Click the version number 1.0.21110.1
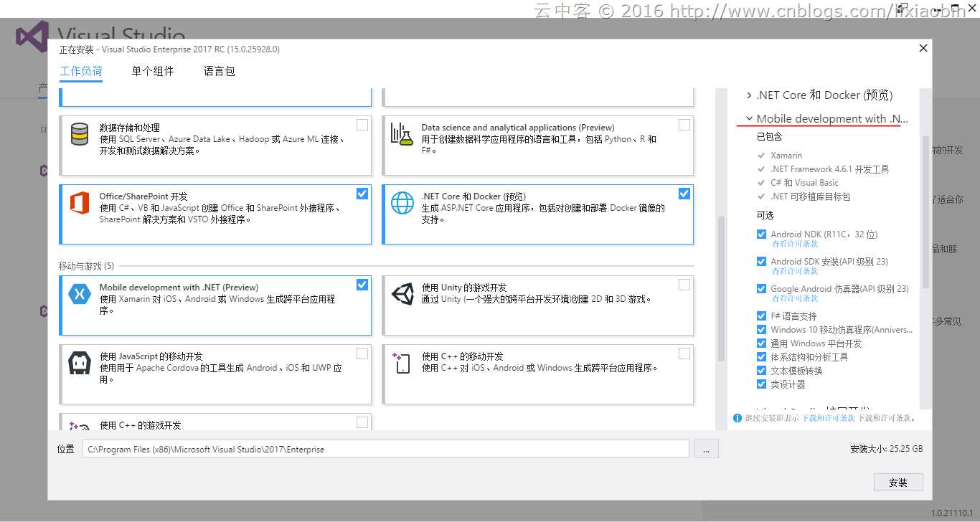 point(953,513)
